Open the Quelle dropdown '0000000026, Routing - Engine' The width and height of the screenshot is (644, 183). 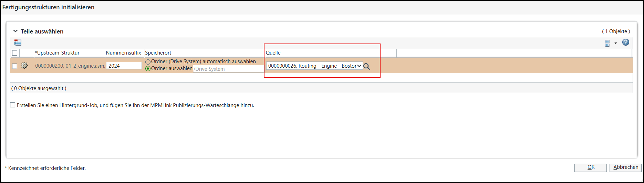[x=314, y=66]
